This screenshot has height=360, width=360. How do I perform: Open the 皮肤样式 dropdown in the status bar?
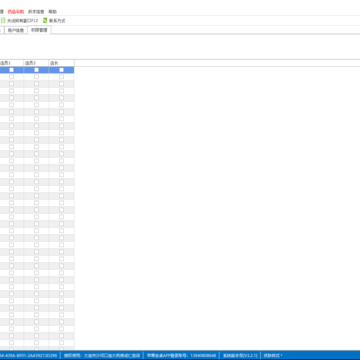coord(273,356)
